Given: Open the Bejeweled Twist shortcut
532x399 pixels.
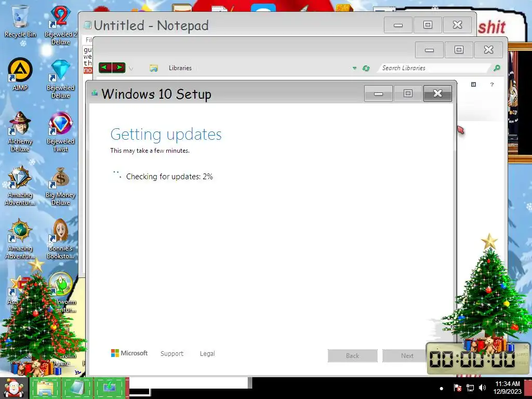Looking at the screenshot, I should click(60, 131).
